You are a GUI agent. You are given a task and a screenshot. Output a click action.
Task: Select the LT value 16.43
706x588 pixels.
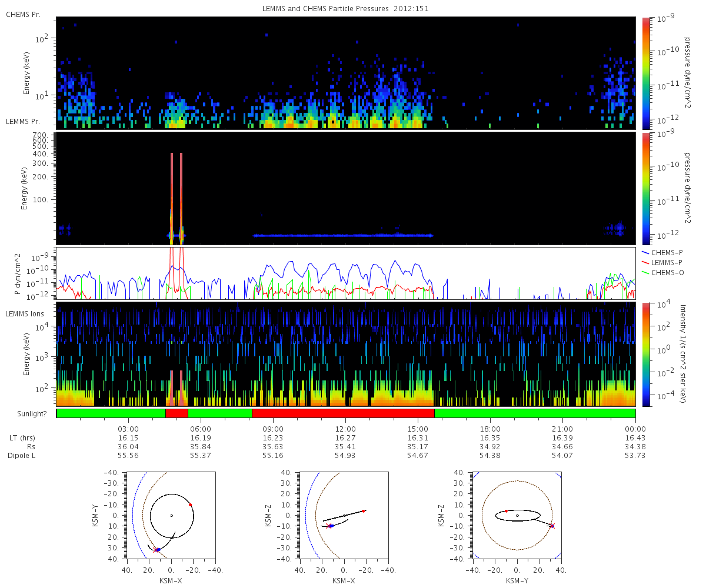click(x=635, y=438)
